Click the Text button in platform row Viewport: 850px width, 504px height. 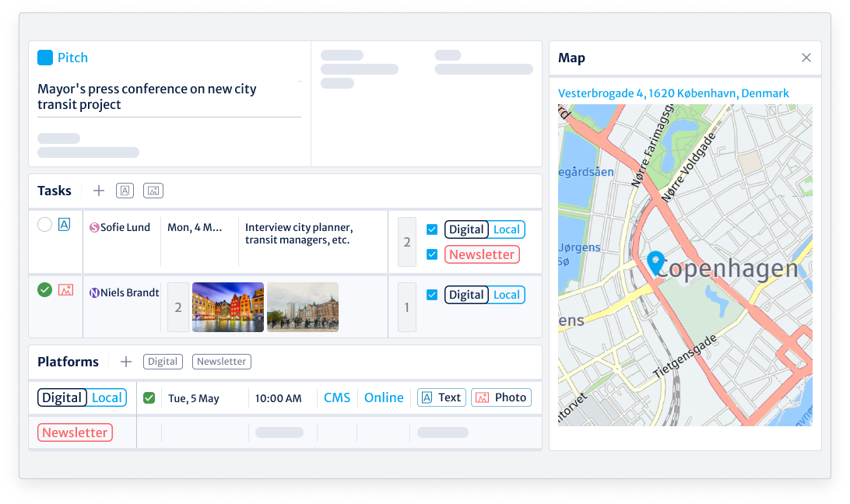[x=441, y=397]
